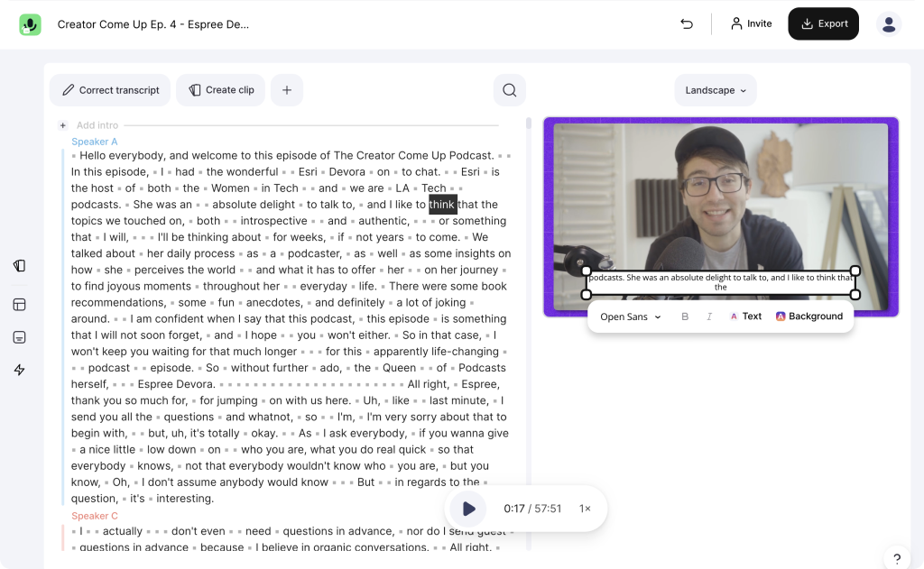Open the caption Background color option
The height and width of the screenshot is (569, 924).
click(x=809, y=317)
